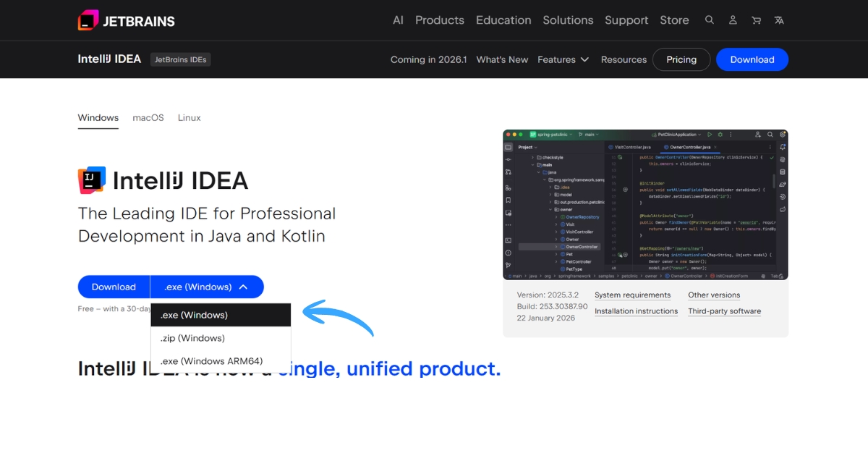Open More tool windows ellipsis in IDE preview
This screenshot has width=868, height=456.
pos(509,225)
